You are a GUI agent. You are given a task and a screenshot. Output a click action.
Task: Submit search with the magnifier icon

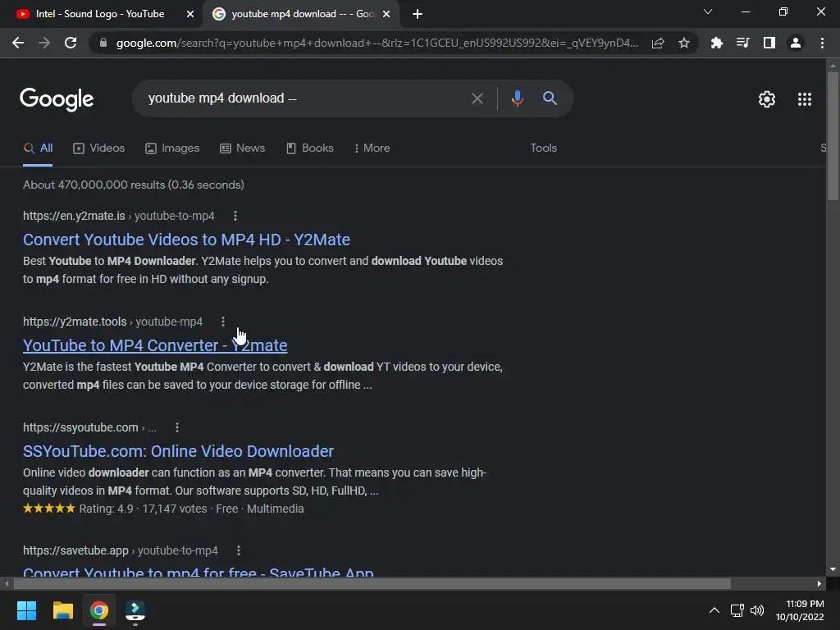tap(550, 98)
